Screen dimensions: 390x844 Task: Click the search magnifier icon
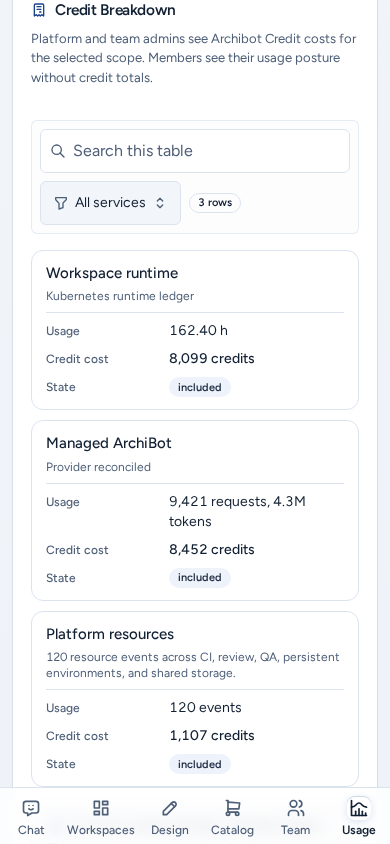(x=58, y=151)
